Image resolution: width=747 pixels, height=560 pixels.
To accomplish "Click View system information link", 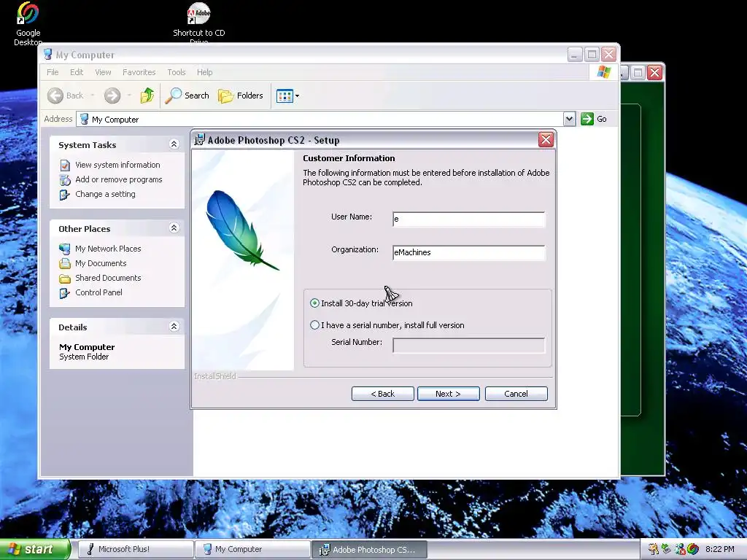I will [117, 165].
